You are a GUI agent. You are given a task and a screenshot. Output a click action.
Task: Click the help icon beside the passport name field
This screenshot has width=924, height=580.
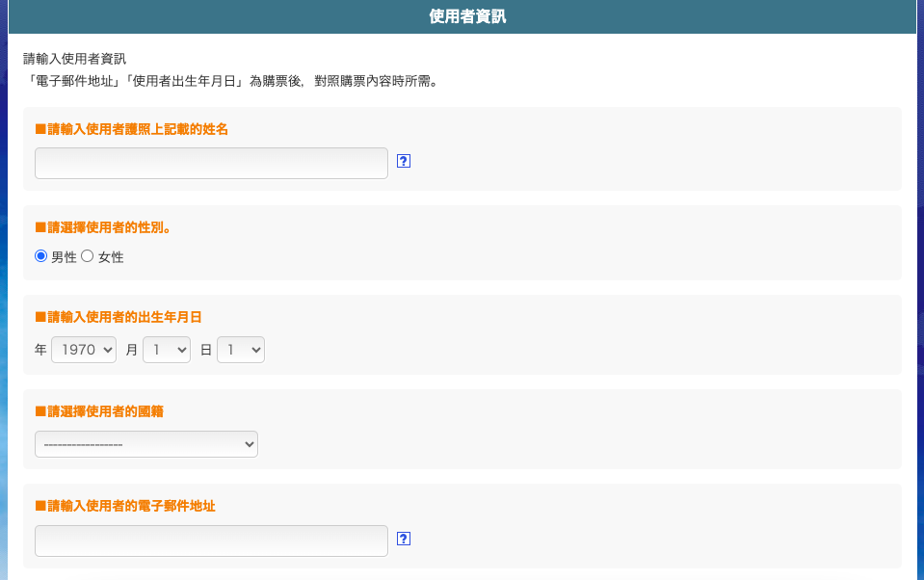[404, 162]
